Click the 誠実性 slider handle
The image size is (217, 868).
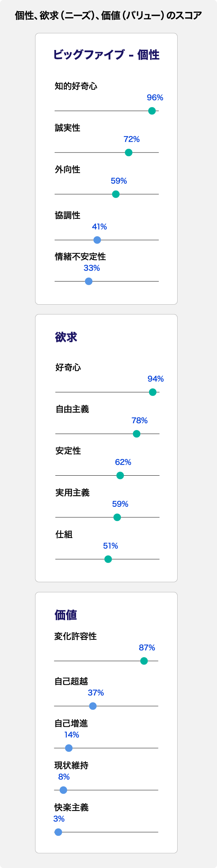click(x=128, y=153)
